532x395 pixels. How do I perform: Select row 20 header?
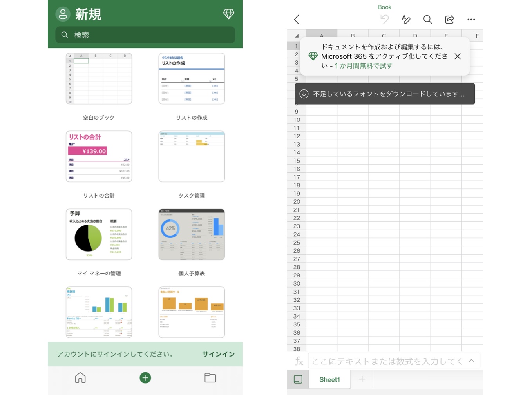tap(297, 202)
